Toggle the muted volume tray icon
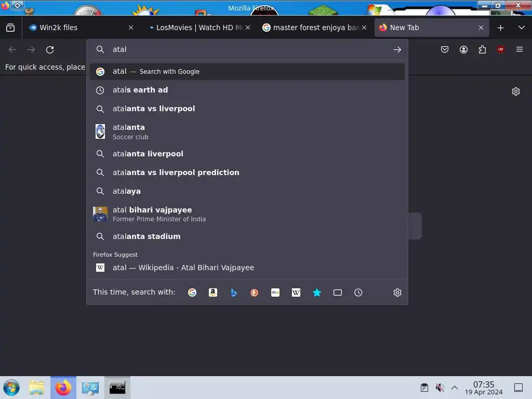532x399 pixels. (440, 388)
